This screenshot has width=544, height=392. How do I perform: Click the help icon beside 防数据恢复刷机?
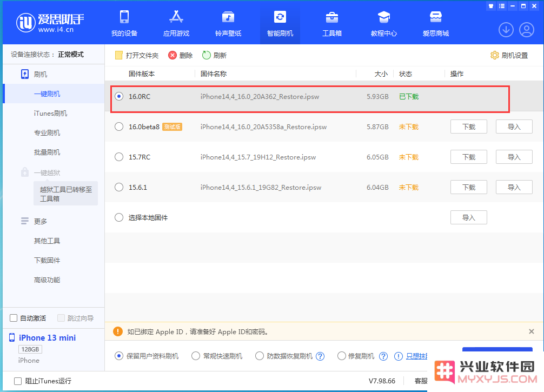[320, 356]
